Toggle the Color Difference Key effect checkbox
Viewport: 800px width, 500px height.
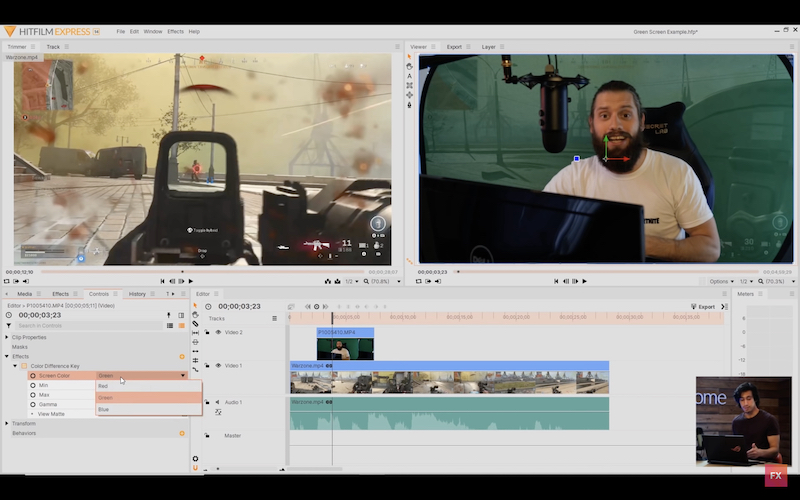click(x=24, y=366)
